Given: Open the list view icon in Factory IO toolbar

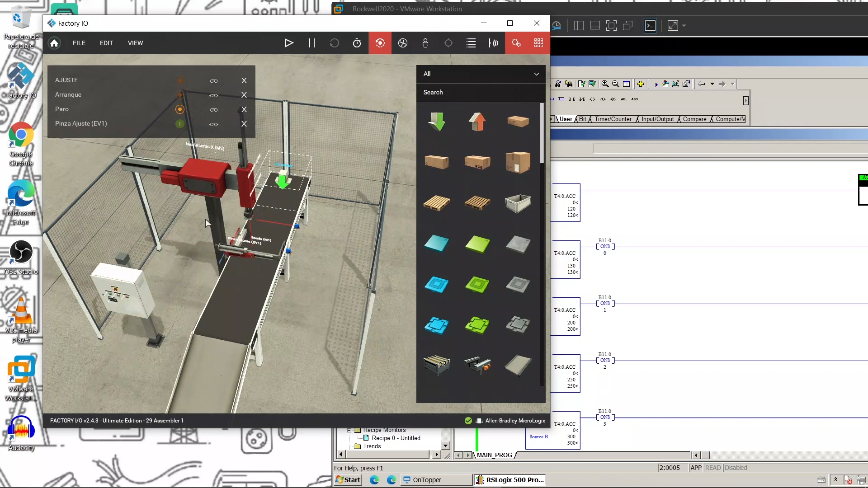Looking at the screenshot, I should coord(471,43).
